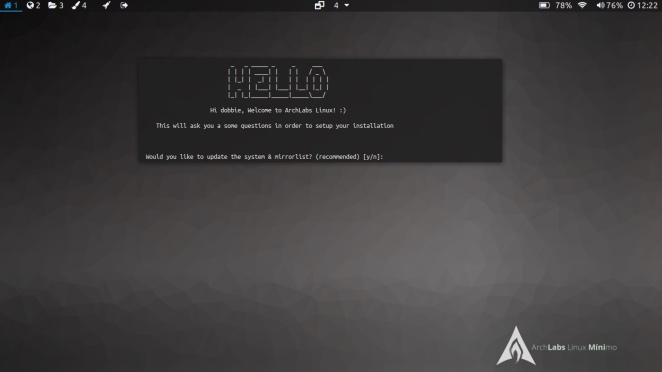662x372 pixels.
Task: Click the 'Hi dobbie, Welcome to ArchLabs Linux' text
Action: 278,110
